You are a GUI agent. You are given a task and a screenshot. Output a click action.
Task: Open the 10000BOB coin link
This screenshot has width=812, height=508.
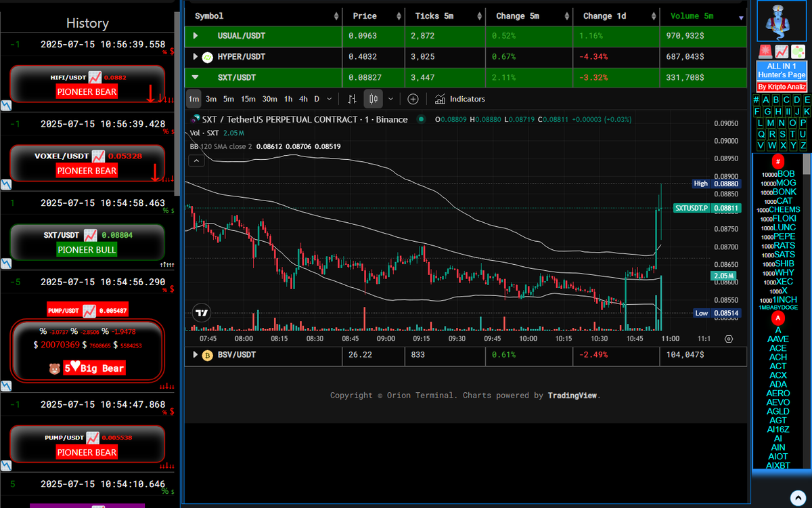pyautogui.click(x=778, y=174)
